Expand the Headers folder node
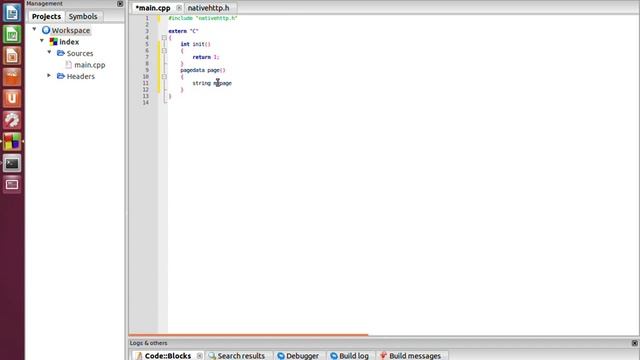 click(49, 76)
